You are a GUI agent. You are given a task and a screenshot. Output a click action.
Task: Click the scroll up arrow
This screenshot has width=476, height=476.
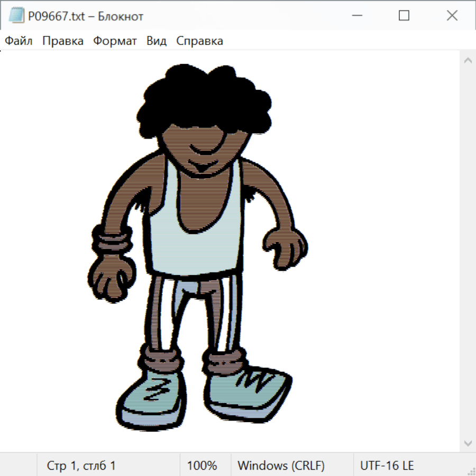click(x=468, y=61)
